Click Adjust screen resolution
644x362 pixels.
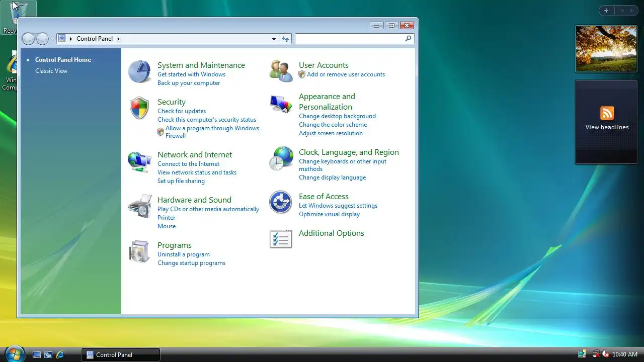(x=331, y=133)
